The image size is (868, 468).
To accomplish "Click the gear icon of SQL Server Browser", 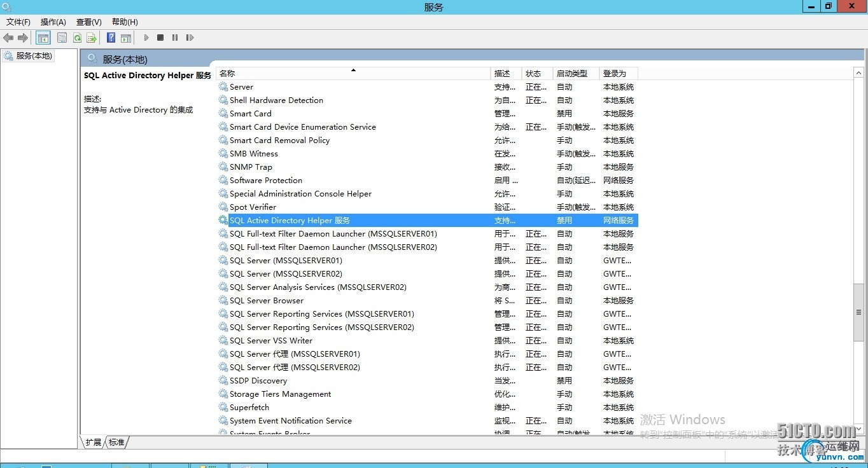I will tap(223, 301).
